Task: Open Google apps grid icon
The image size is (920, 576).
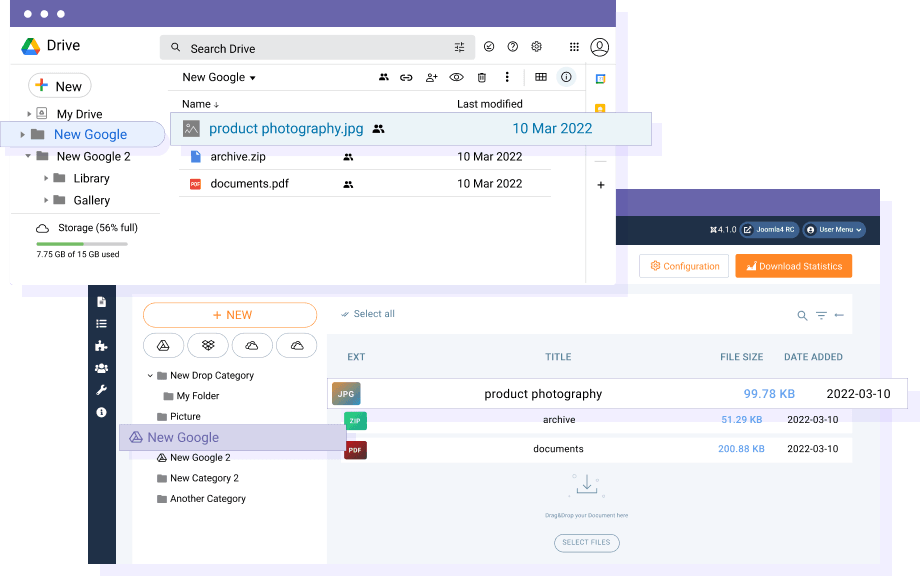Action: 574,47
